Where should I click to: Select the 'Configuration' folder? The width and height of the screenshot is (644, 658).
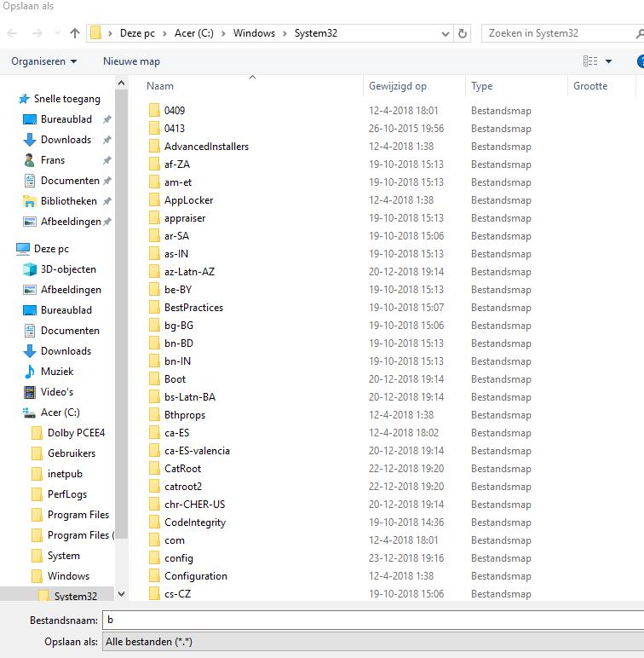(196, 576)
